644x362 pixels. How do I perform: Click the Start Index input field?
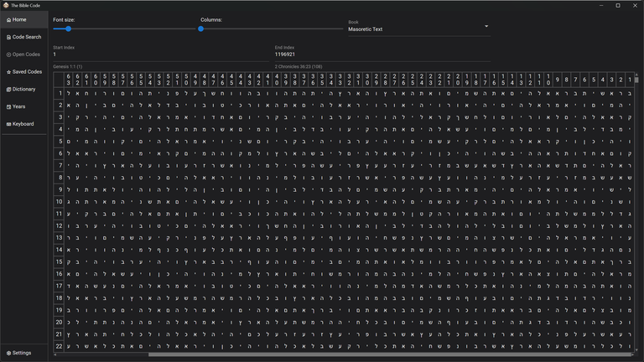[x=159, y=54]
